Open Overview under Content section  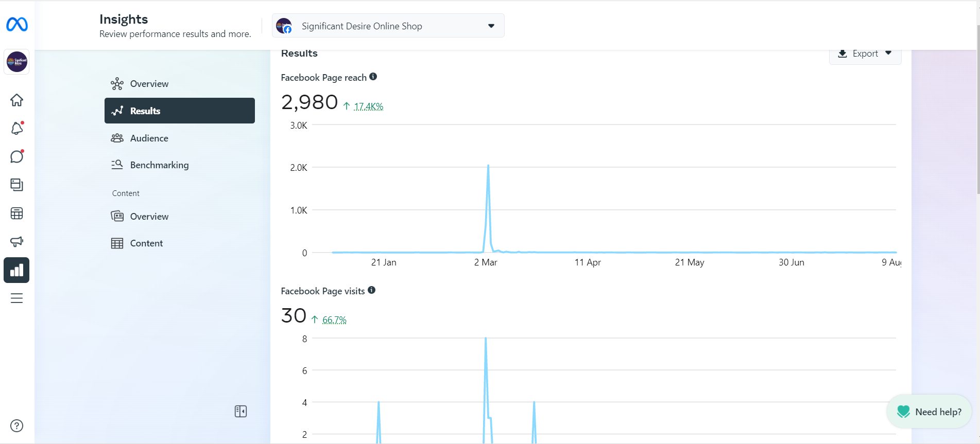click(149, 217)
